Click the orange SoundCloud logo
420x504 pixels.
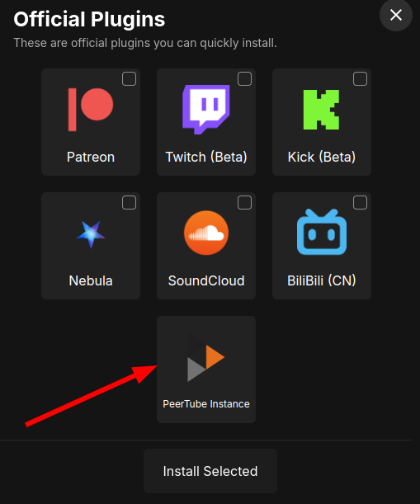(206, 233)
